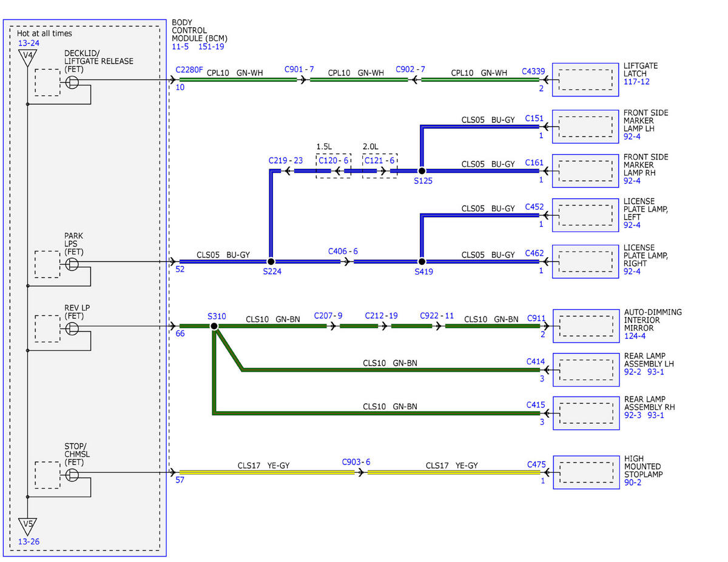Click connector label C2280F
This screenshot has width=728, height=562.
[x=190, y=70]
